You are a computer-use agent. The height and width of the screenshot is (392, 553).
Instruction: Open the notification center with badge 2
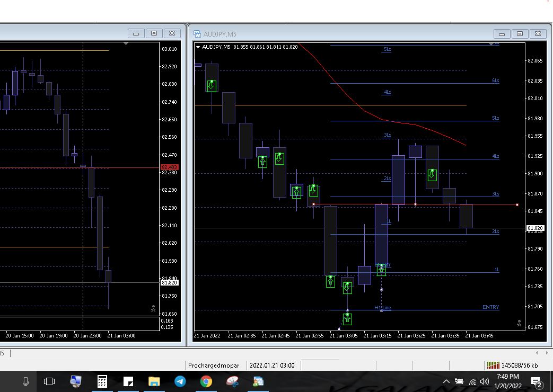pos(537,382)
